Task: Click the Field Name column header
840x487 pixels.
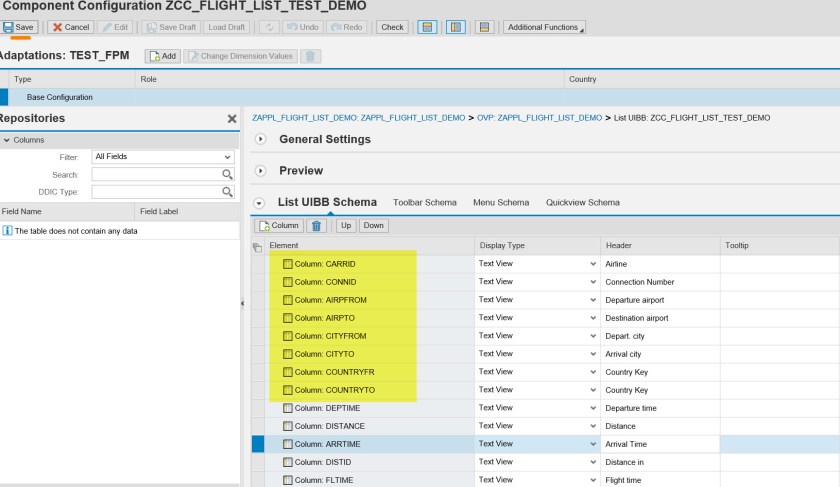Action: coord(67,212)
